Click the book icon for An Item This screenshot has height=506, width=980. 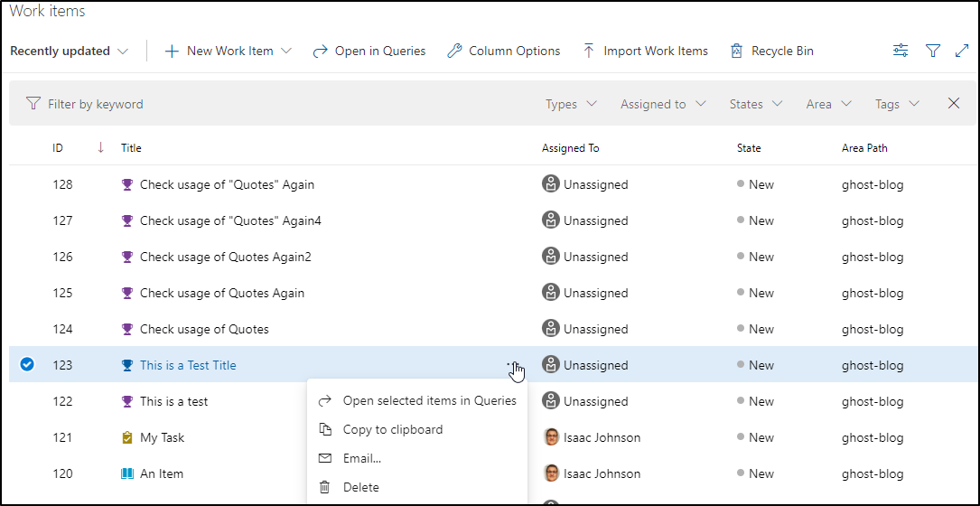126,473
